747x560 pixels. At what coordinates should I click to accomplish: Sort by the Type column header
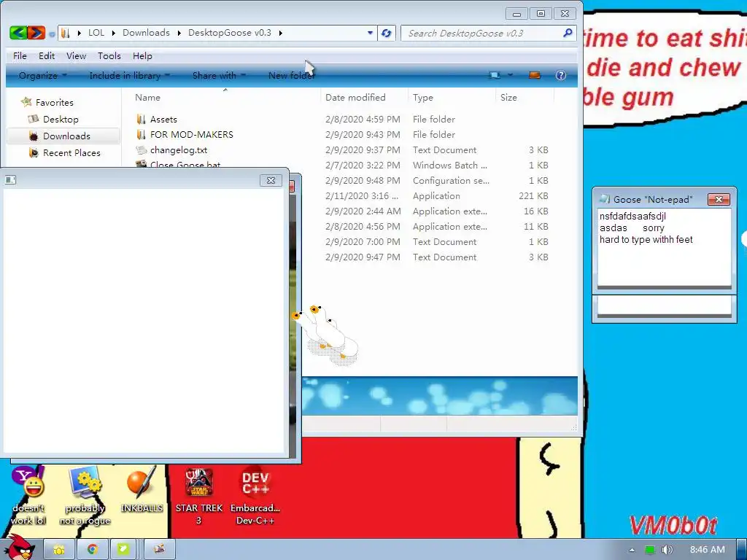[423, 97]
